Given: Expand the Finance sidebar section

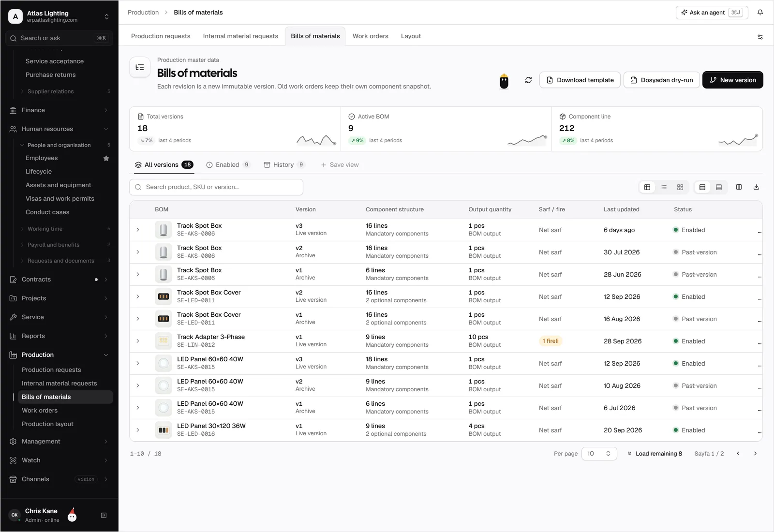Looking at the screenshot, I should click(x=59, y=110).
